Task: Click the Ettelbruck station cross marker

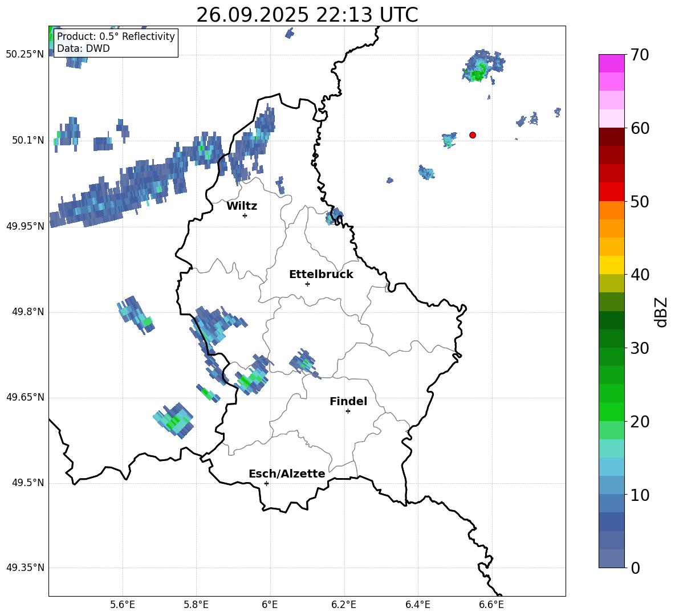Action: [x=307, y=284]
